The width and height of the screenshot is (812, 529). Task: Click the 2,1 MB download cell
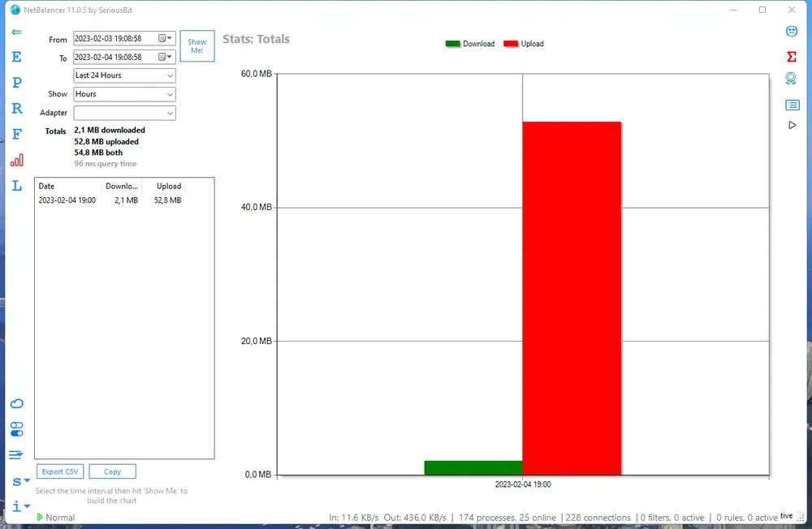(126, 200)
